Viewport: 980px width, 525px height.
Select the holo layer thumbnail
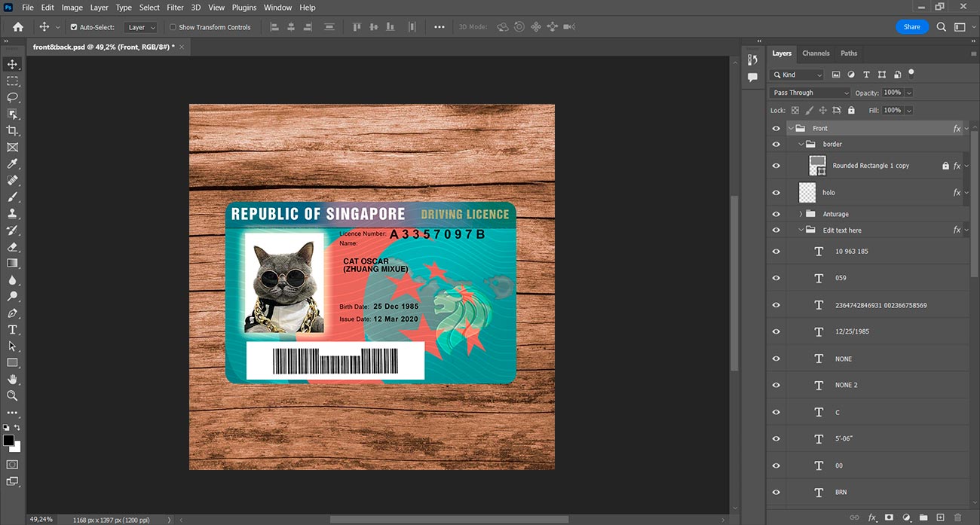click(807, 193)
